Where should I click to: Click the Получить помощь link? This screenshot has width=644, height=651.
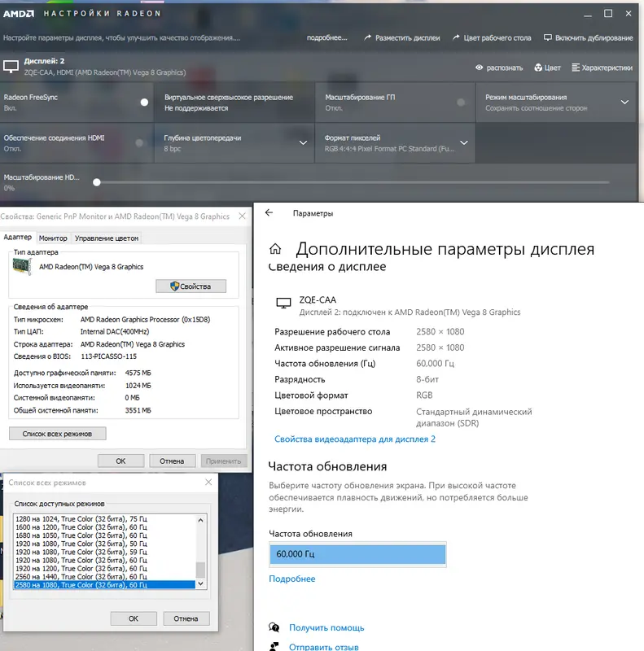pos(326,627)
